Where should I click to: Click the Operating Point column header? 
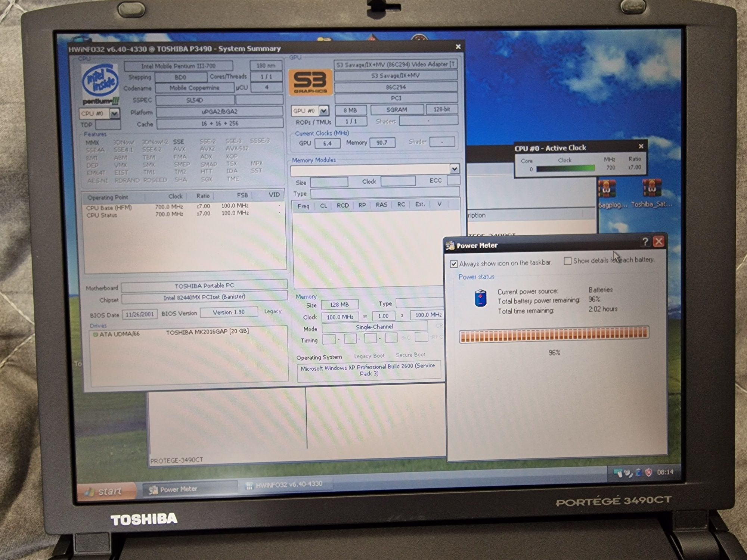tap(113, 197)
